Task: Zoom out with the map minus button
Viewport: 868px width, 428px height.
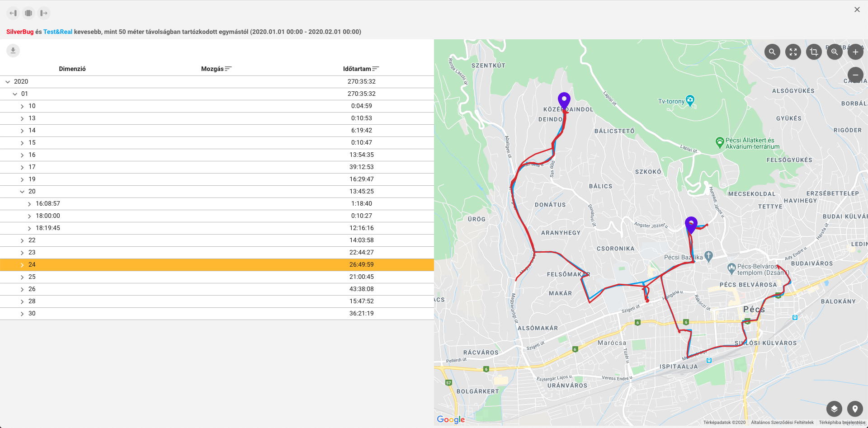Action: pyautogui.click(x=855, y=75)
